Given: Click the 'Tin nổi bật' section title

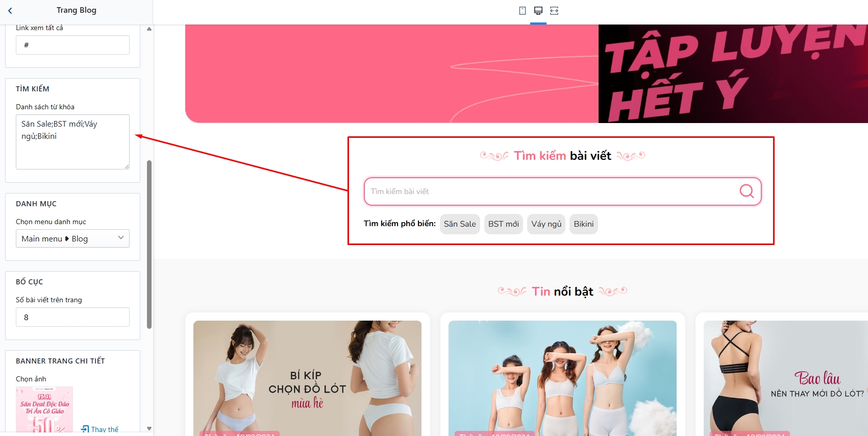Looking at the screenshot, I should 562,292.
